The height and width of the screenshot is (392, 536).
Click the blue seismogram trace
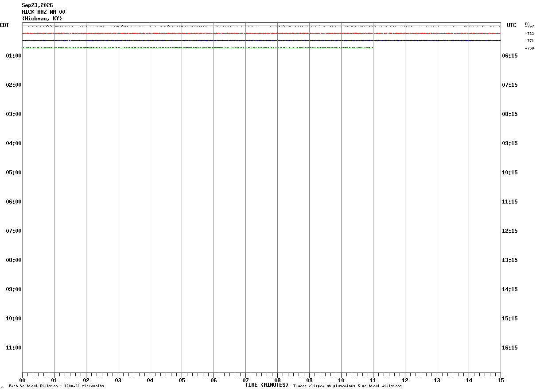tap(261, 40)
